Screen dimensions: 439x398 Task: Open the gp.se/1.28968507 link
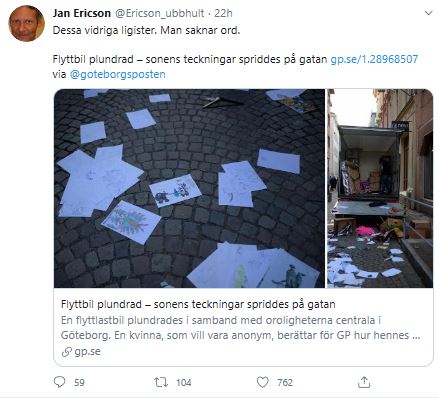click(x=374, y=59)
